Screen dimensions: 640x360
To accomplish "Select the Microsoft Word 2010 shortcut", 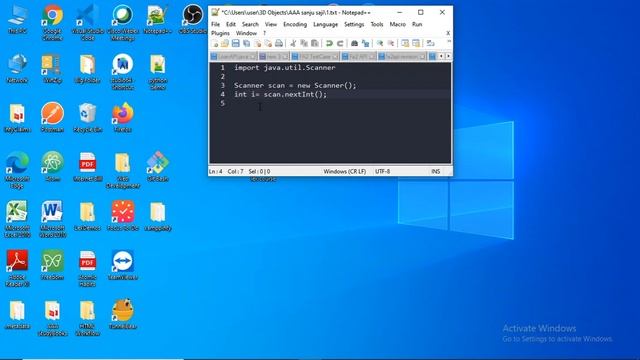I will pos(52,219).
